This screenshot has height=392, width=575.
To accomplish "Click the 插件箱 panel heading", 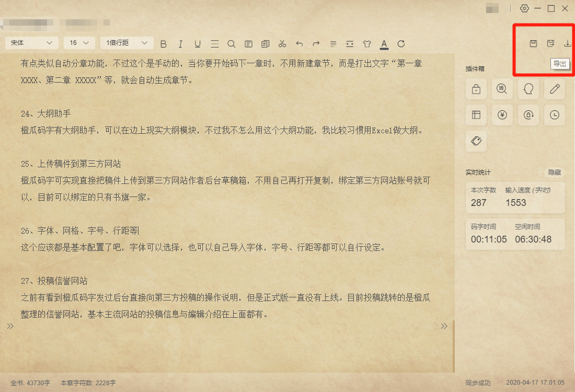I will pos(475,68).
